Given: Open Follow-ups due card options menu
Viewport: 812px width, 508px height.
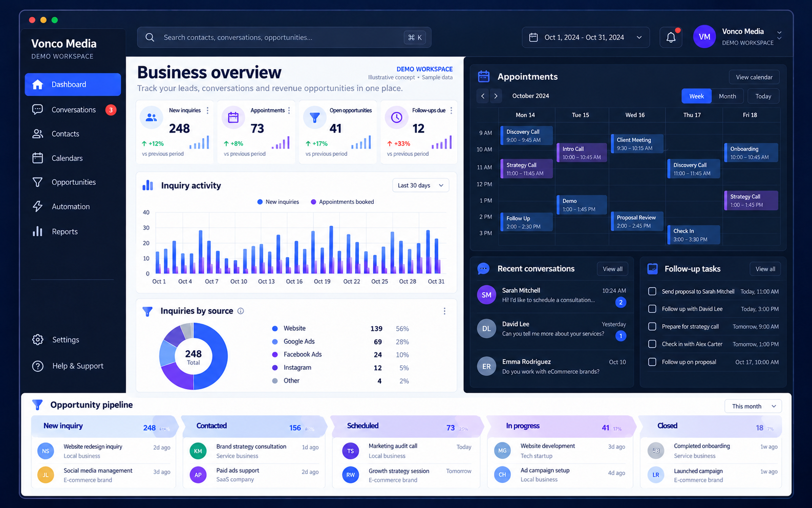Looking at the screenshot, I should pos(451,111).
